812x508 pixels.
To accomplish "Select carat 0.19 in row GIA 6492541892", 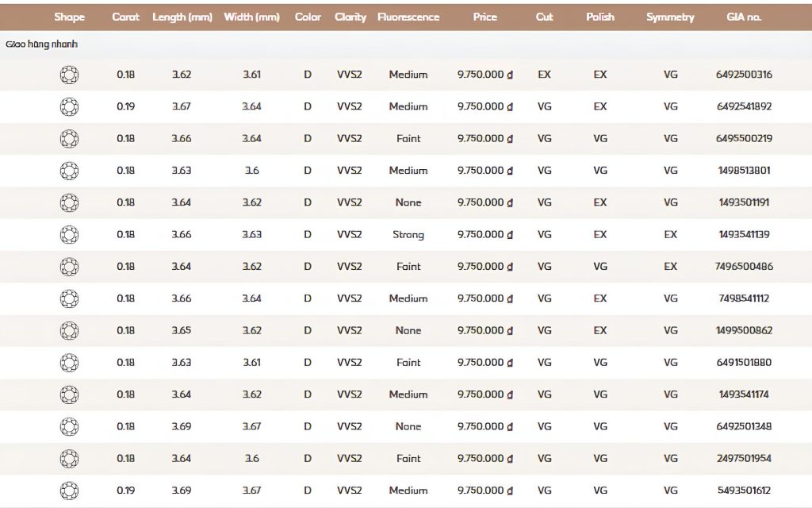I will coord(125,107).
